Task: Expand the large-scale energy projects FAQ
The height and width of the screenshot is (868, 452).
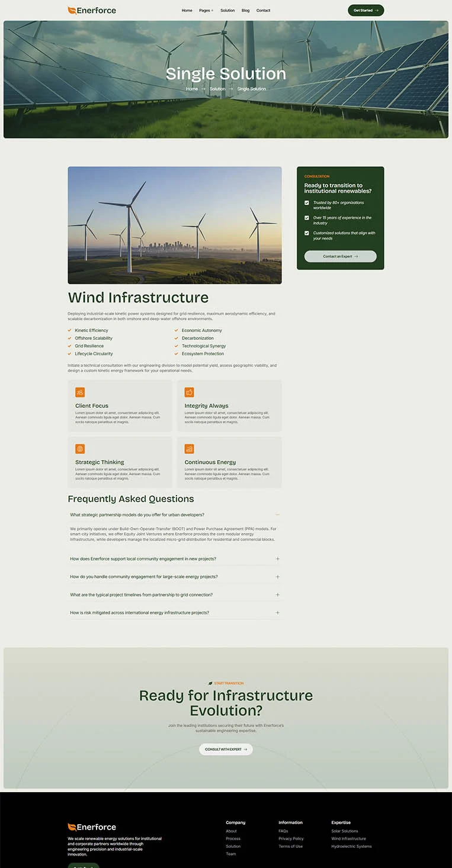Action: [174, 577]
